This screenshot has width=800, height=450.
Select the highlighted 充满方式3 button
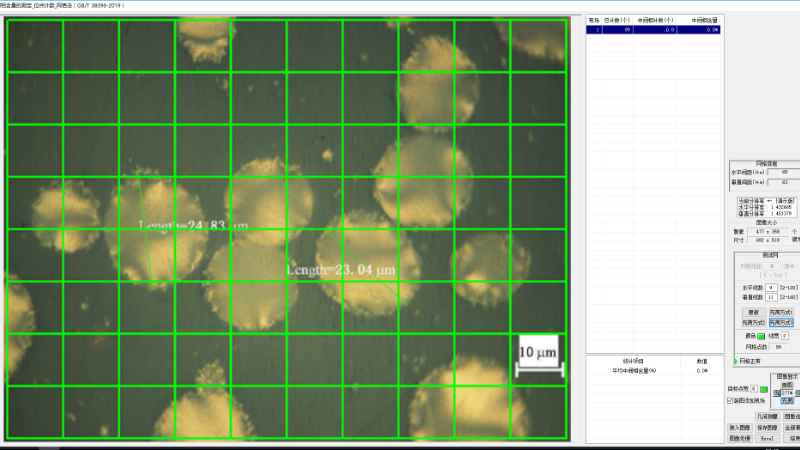point(783,323)
